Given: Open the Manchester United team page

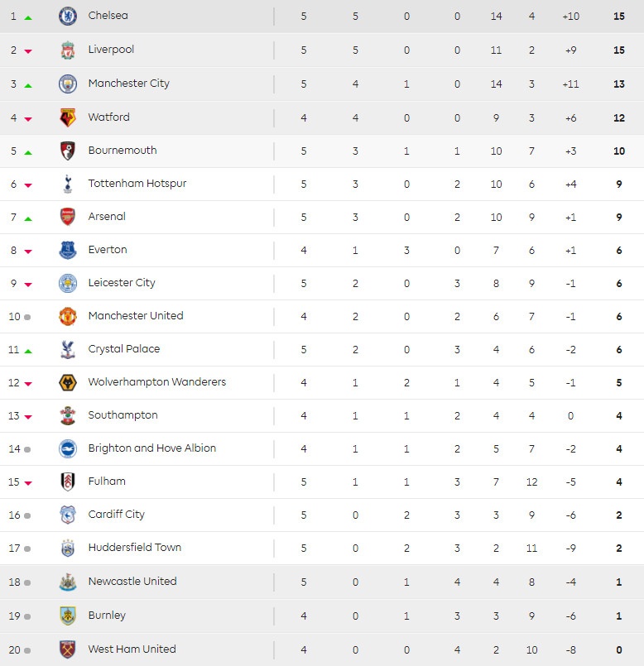Looking at the screenshot, I should (x=136, y=316).
